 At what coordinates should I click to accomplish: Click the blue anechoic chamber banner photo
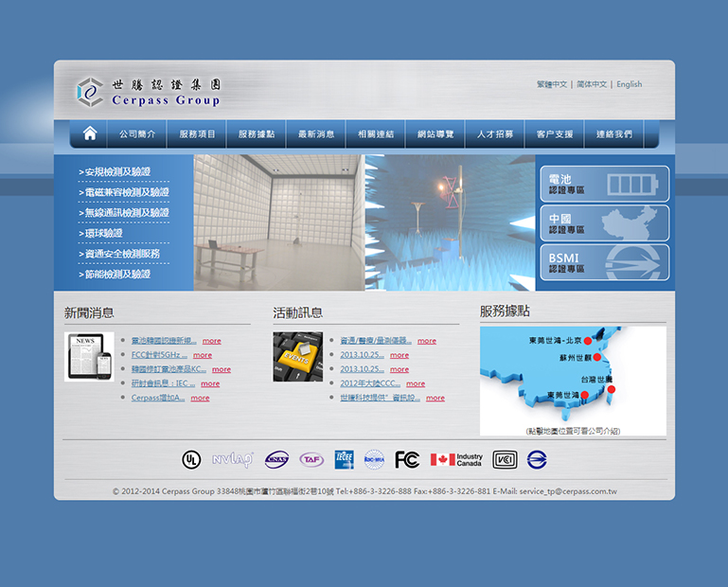[450, 222]
